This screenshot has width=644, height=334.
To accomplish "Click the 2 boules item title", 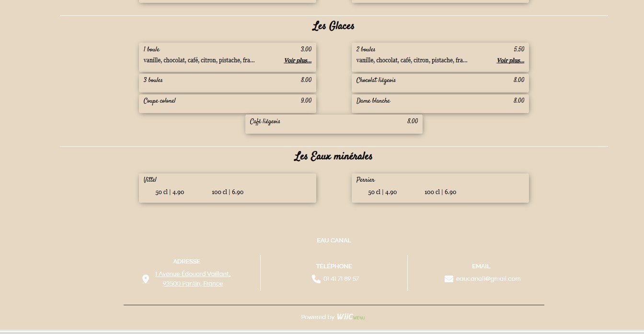I will click(366, 49).
